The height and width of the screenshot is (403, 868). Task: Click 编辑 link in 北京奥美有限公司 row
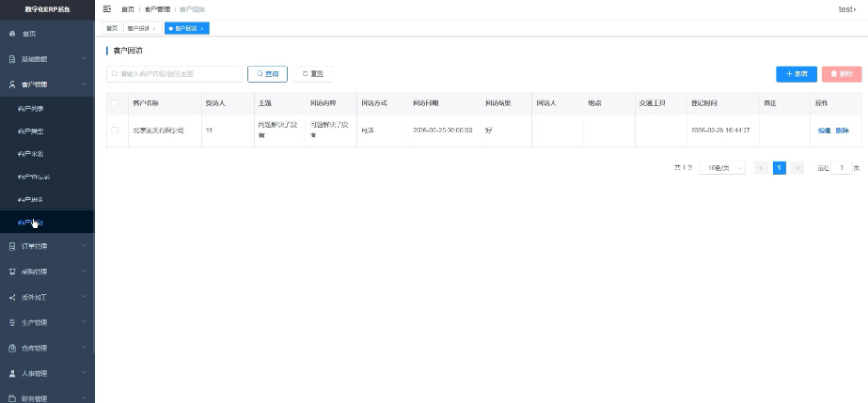point(825,131)
